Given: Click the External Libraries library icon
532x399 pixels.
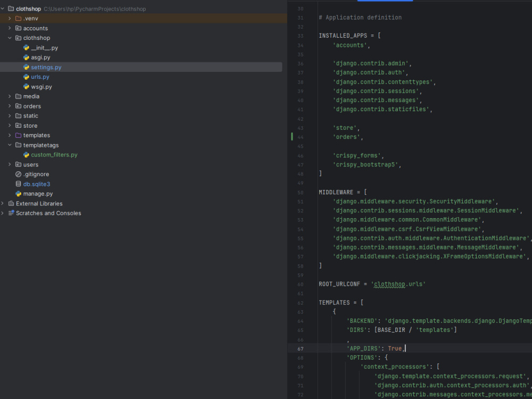Looking at the screenshot, I should [x=11, y=204].
